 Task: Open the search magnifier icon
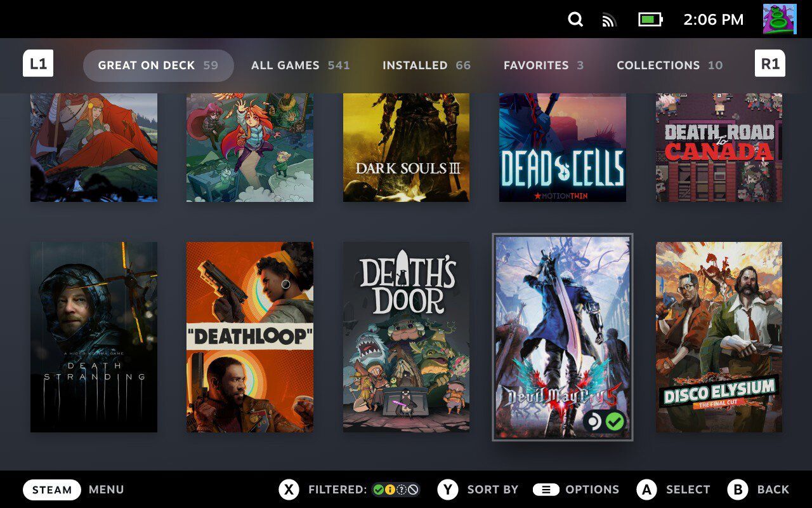(575, 20)
